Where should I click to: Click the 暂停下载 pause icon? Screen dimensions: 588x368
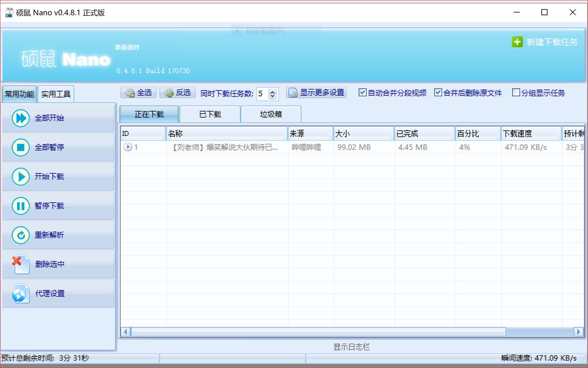(x=20, y=206)
